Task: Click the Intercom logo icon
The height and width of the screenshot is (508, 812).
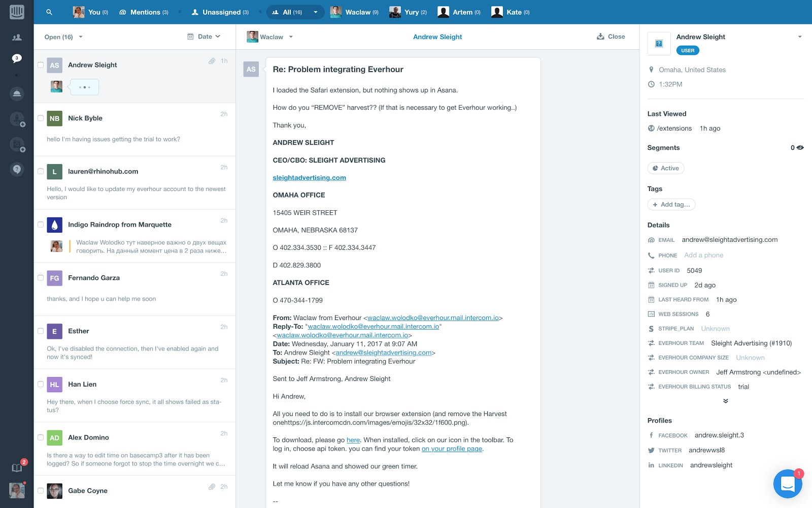Action: [x=17, y=12]
